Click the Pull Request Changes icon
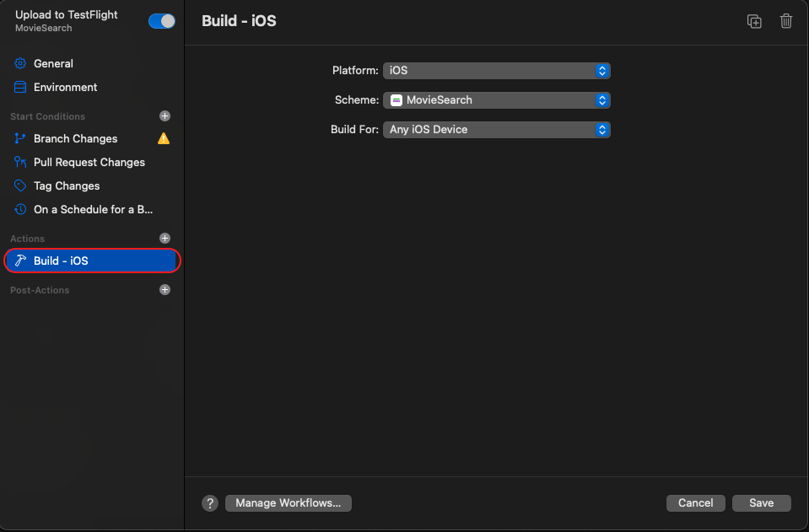809x532 pixels. tap(20, 163)
